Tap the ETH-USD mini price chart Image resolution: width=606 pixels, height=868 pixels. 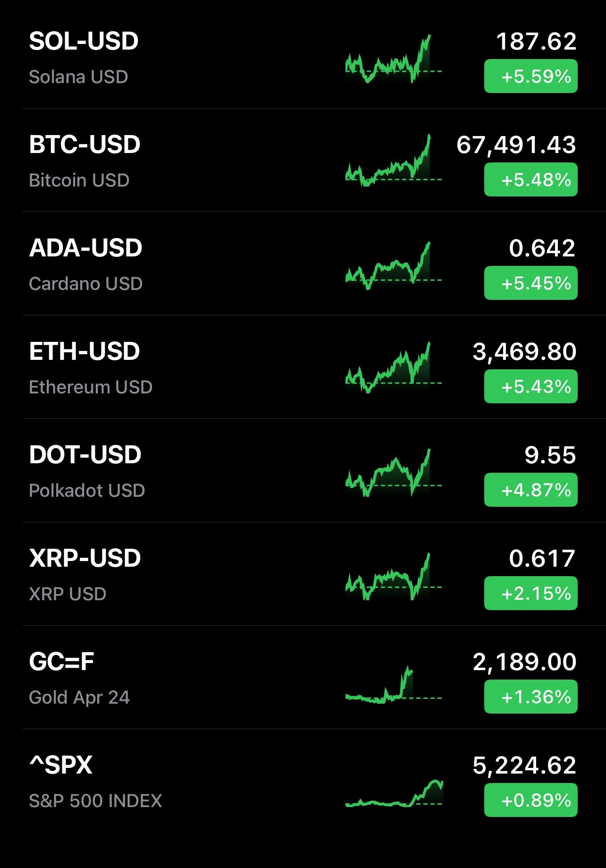pos(394,367)
